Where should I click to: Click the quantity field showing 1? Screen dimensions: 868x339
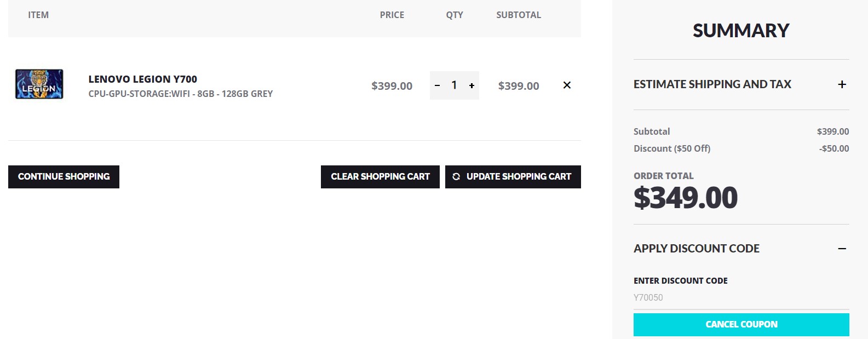[x=454, y=85]
